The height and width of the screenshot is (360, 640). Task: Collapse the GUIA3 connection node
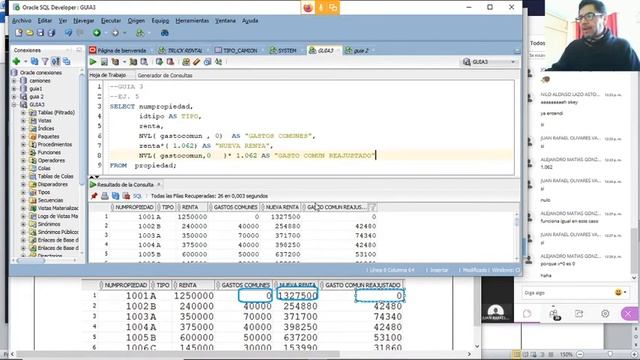(14, 104)
